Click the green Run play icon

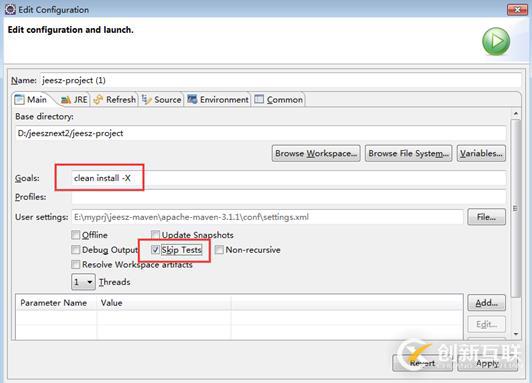tap(496, 41)
